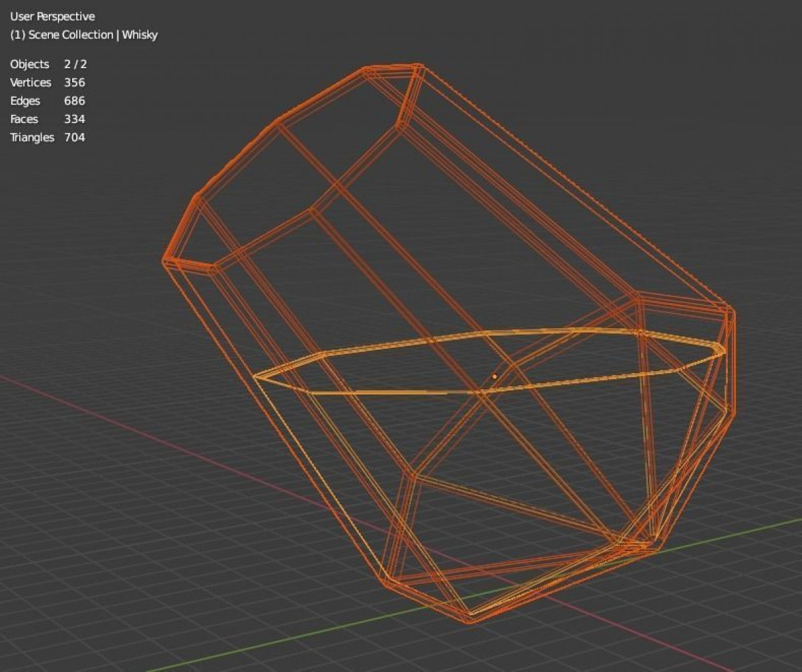The width and height of the screenshot is (802, 672).
Task: Click the left tip of the liquid surface
Action: point(255,376)
